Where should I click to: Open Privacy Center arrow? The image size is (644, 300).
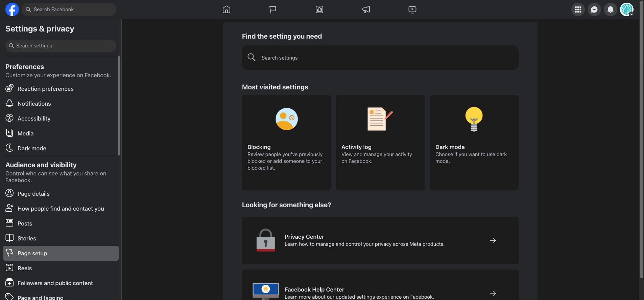(x=493, y=240)
